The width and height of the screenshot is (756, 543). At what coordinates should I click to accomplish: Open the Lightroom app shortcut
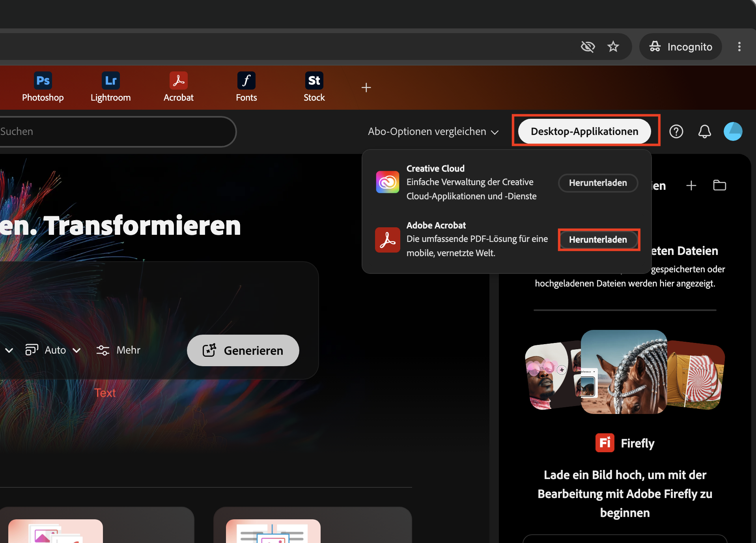coord(111,87)
